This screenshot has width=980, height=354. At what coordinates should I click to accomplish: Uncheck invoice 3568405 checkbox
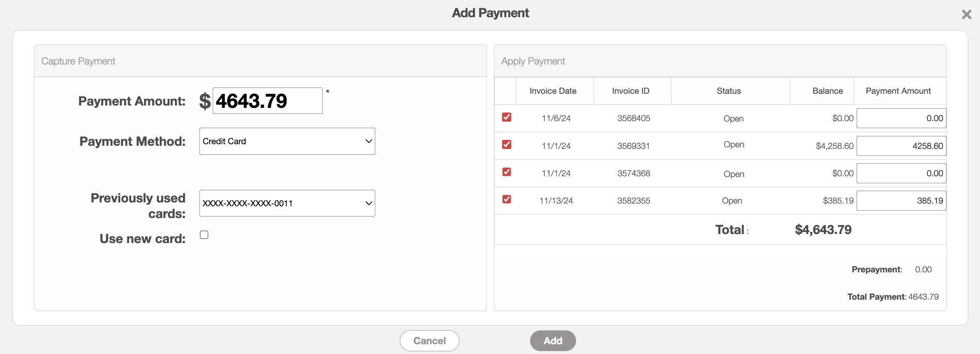pyautogui.click(x=506, y=117)
